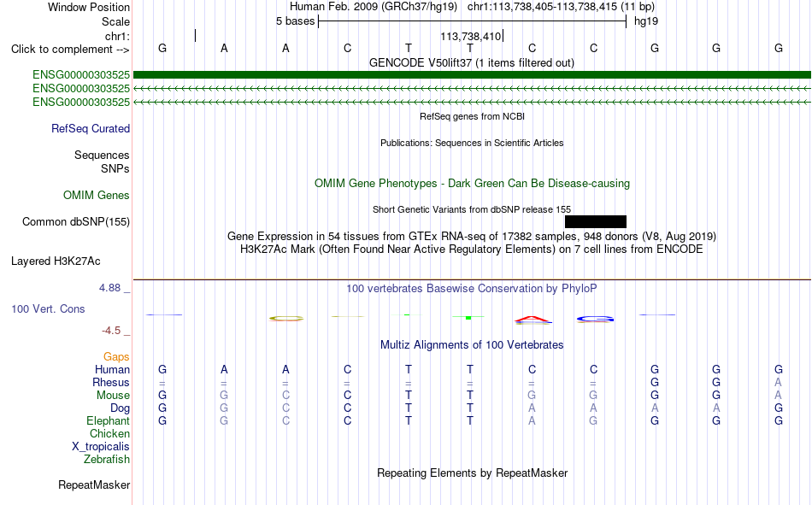Click the "5 bases" scale text
The height and width of the screenshot is (505, 812).
[x=295, y=21]
